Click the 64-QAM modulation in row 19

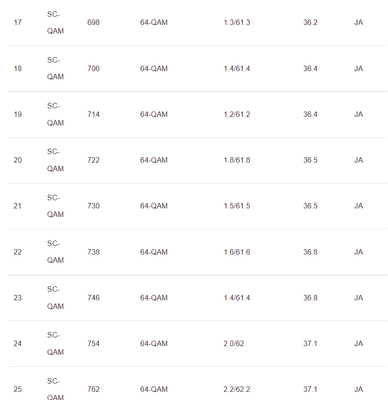154,114
